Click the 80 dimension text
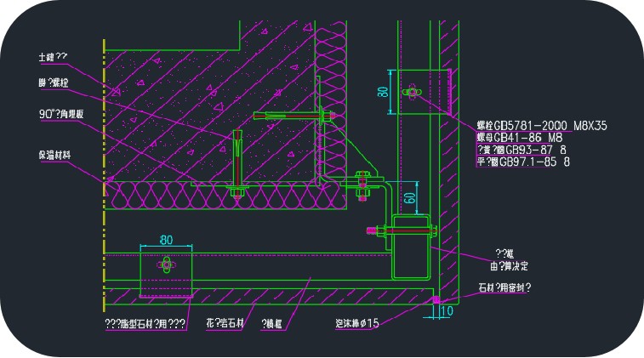The image size is (644, 358). (165, 240)
